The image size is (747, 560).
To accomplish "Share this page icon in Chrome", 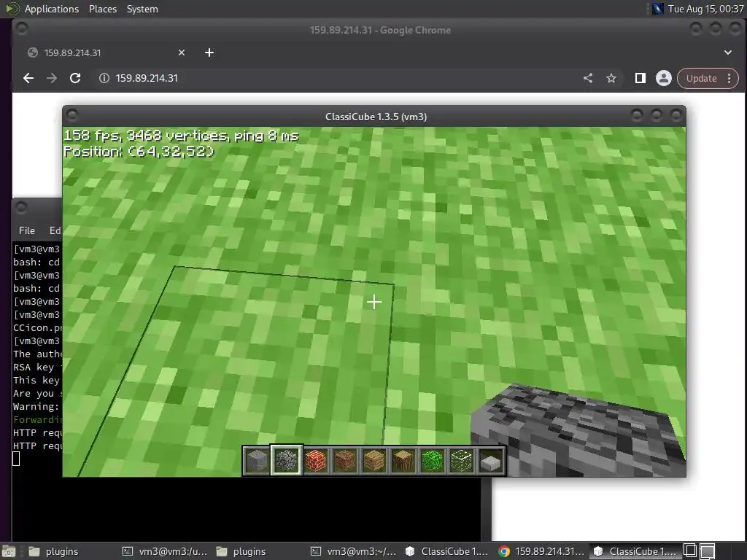I will [589, 78].
